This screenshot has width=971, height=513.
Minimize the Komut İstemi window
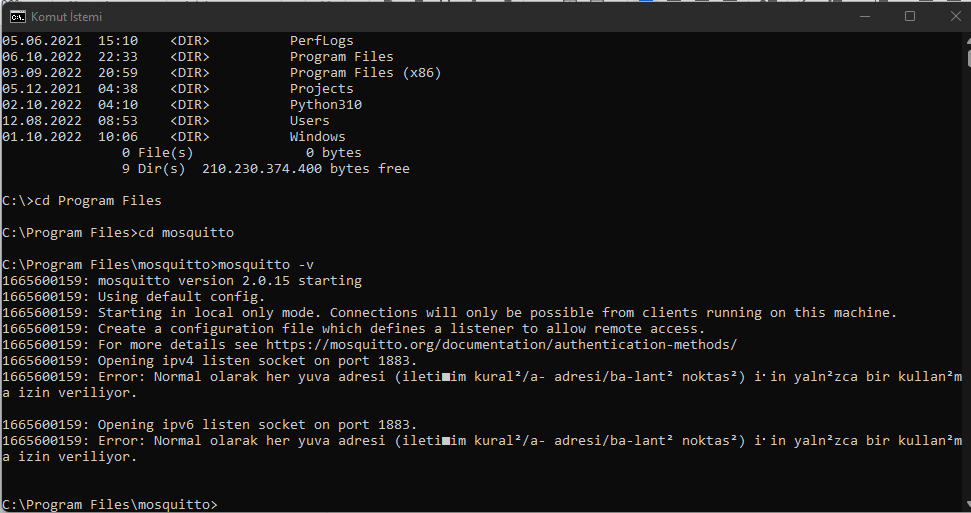tap(865, 16)
